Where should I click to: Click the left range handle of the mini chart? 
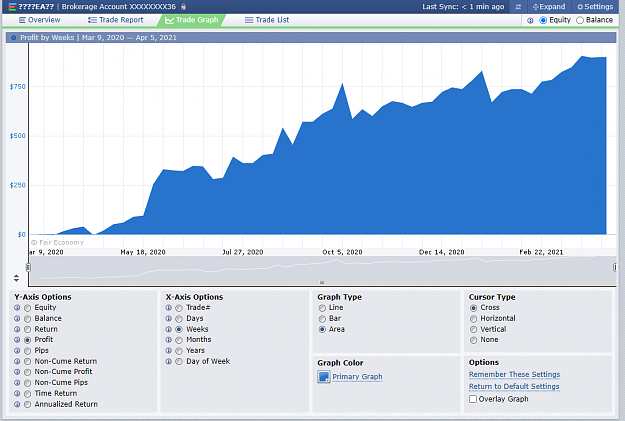[28, 267]
